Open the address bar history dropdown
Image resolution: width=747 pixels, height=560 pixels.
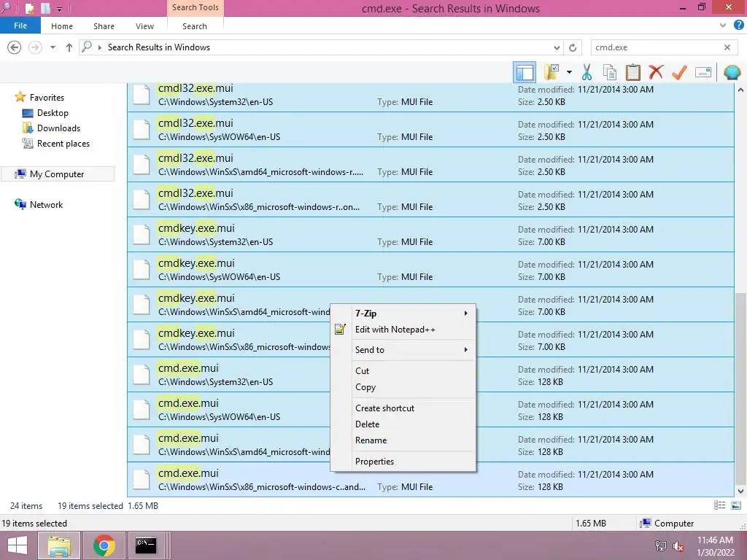(557, 47)
